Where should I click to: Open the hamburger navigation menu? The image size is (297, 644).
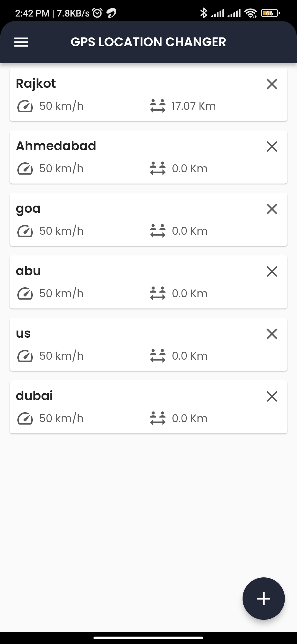tap(21, 42)
